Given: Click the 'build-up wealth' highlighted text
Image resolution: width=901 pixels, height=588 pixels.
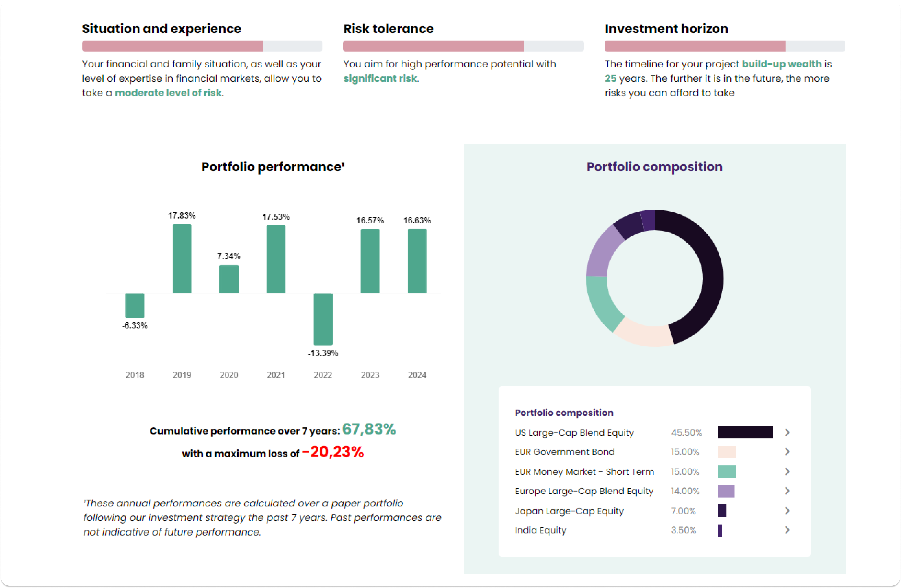Looking at the screenshot, I should [782, 64].
